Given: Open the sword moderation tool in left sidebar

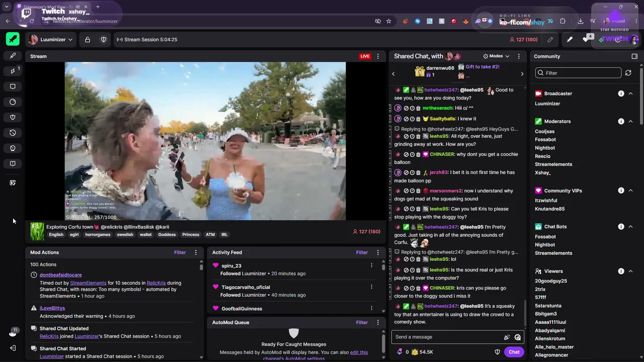Looking at the screenshot, I should (13, 56).
